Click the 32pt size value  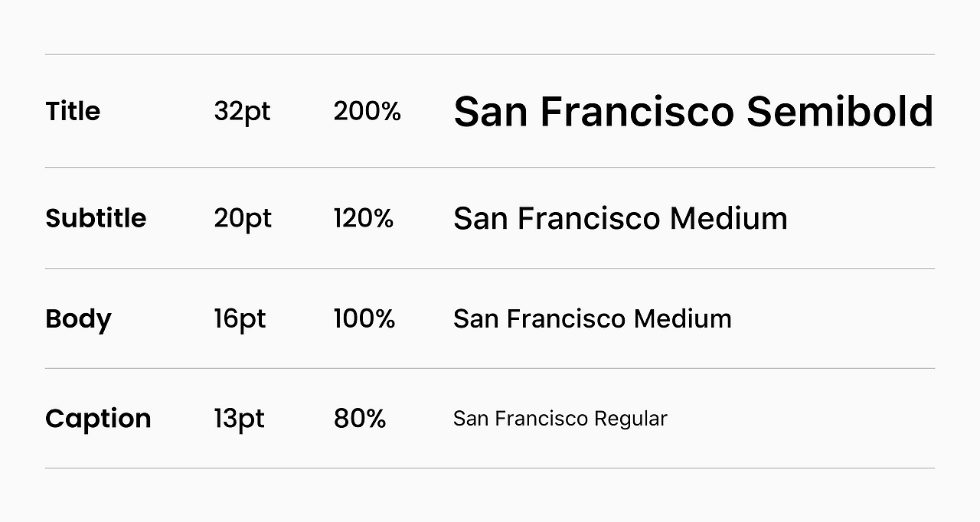coord(242,112)
